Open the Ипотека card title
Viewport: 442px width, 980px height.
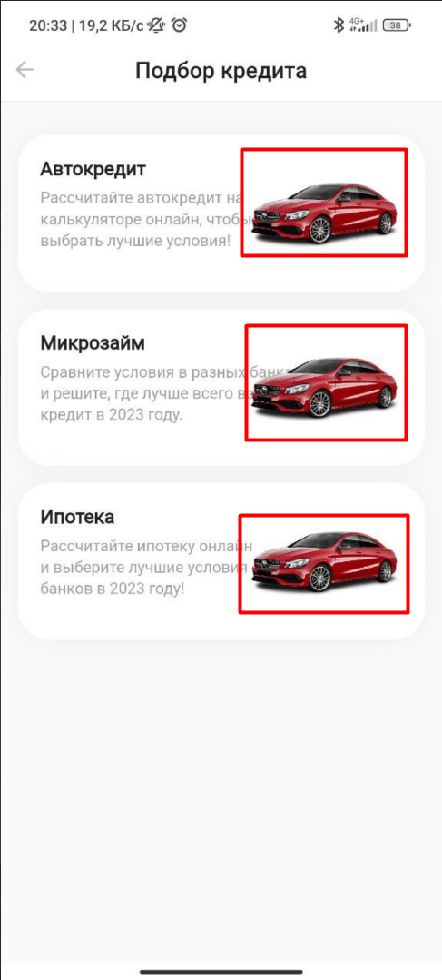coord(77,517)
